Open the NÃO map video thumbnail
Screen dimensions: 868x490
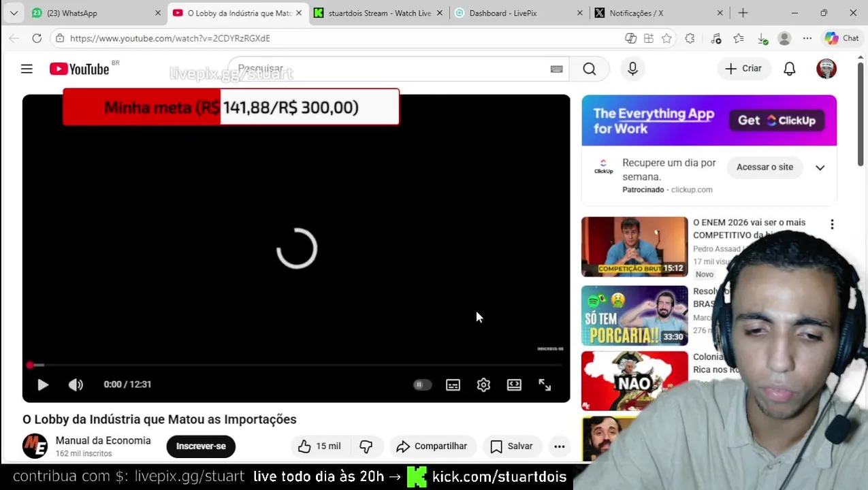click(634, 381)
